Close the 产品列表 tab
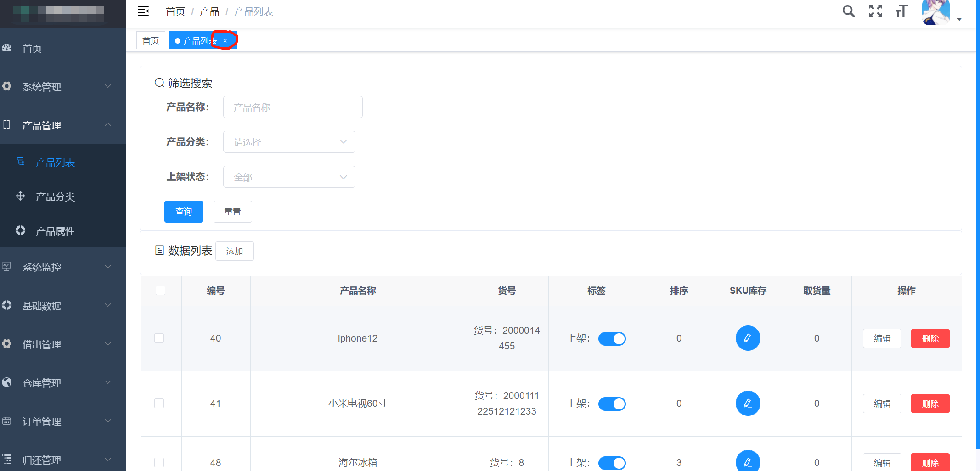980x471 pixels. 225,41
